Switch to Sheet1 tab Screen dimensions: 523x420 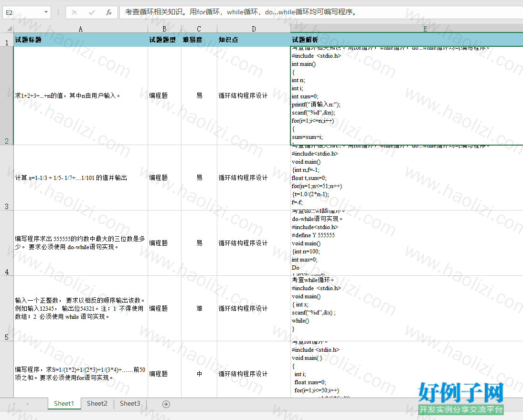tap(64, 404)
